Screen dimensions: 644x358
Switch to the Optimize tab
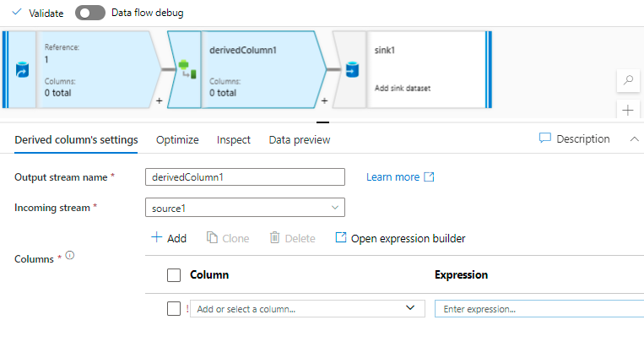tap(177, 140)
